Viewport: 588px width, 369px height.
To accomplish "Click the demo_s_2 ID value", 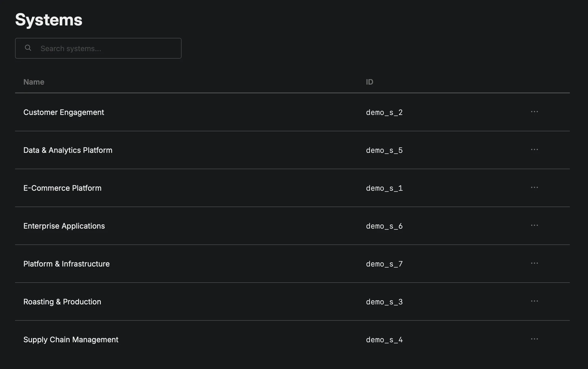I will tap(384, 113).
